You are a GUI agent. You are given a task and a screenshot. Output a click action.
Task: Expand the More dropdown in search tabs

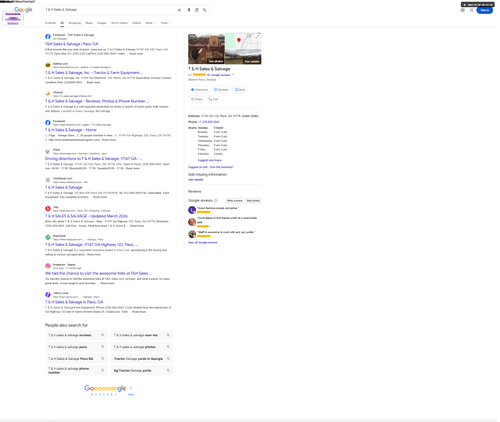[x=150, y=23]
